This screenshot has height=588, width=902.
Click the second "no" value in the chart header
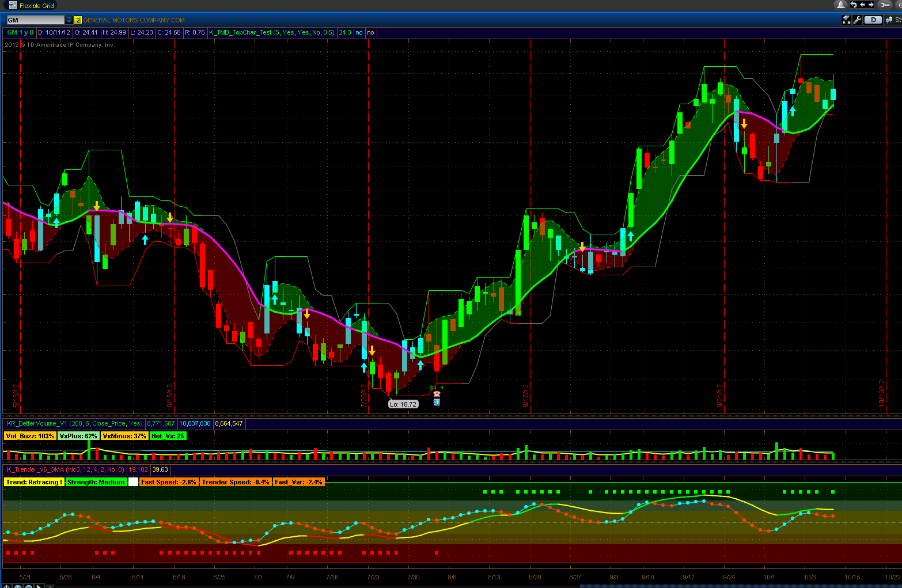click(370, 33)
